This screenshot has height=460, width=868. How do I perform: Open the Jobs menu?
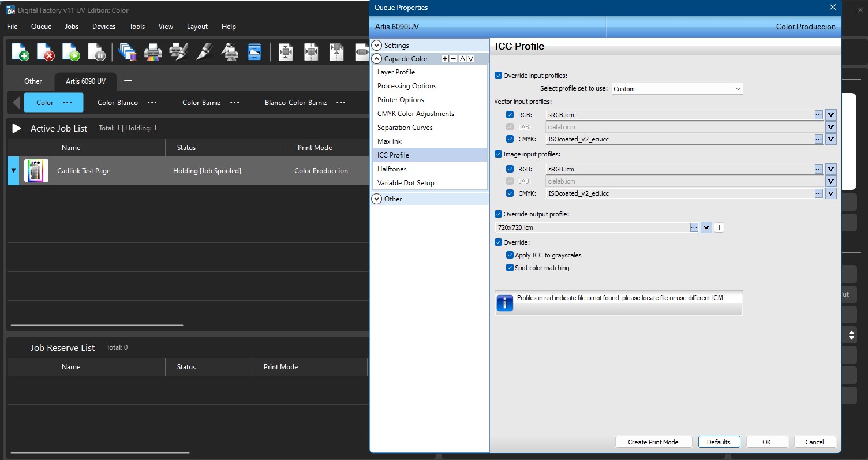coord(72,27)
